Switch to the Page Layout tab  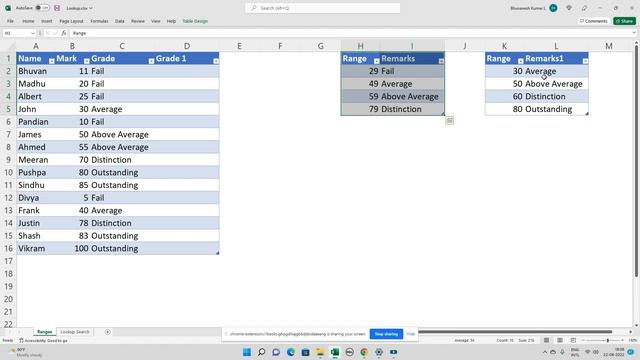71,21
